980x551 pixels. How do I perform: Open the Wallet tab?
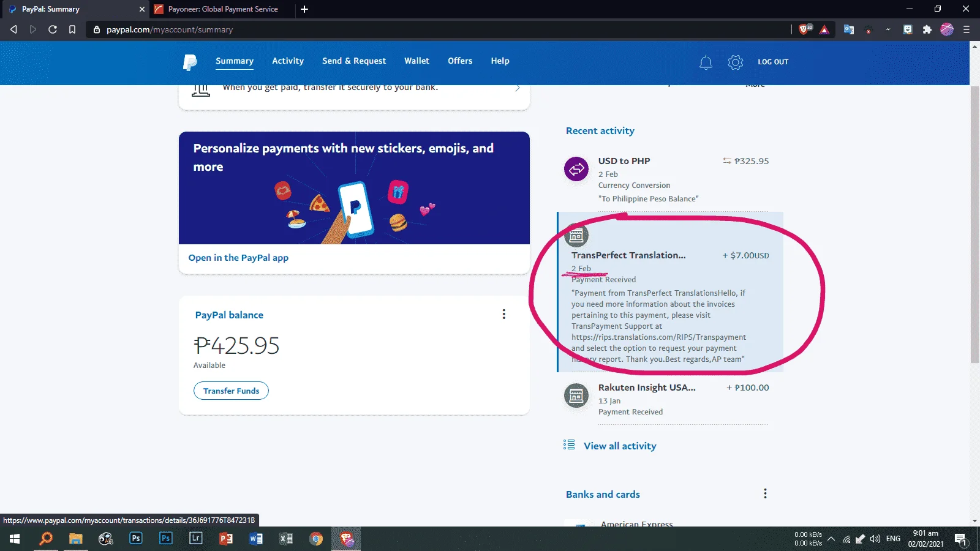coord(417,61)
